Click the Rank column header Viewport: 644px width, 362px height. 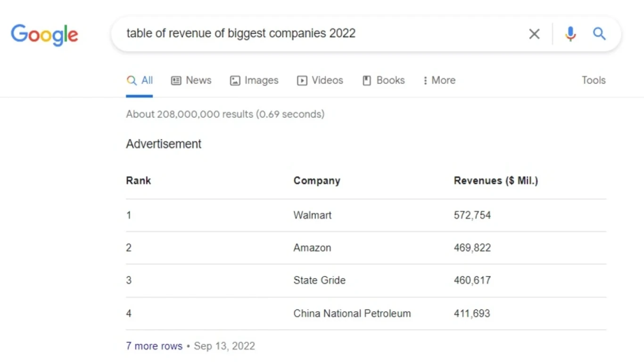(x=139, y=181)
